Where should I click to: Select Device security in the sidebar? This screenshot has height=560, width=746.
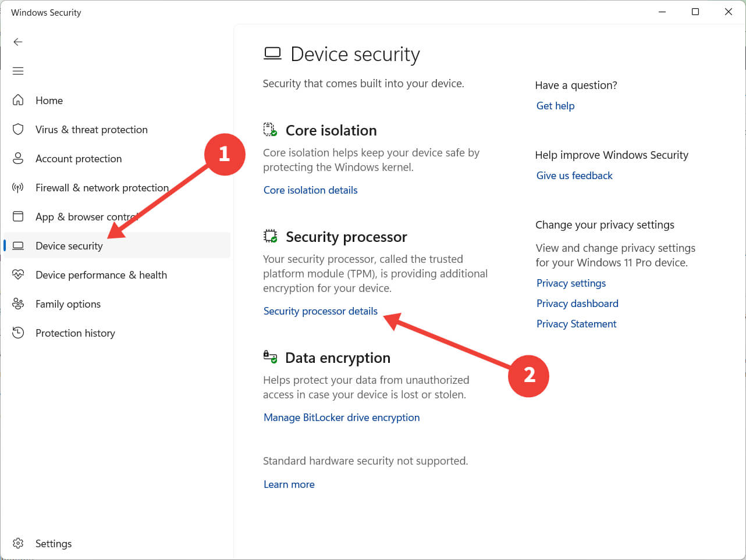70,245
